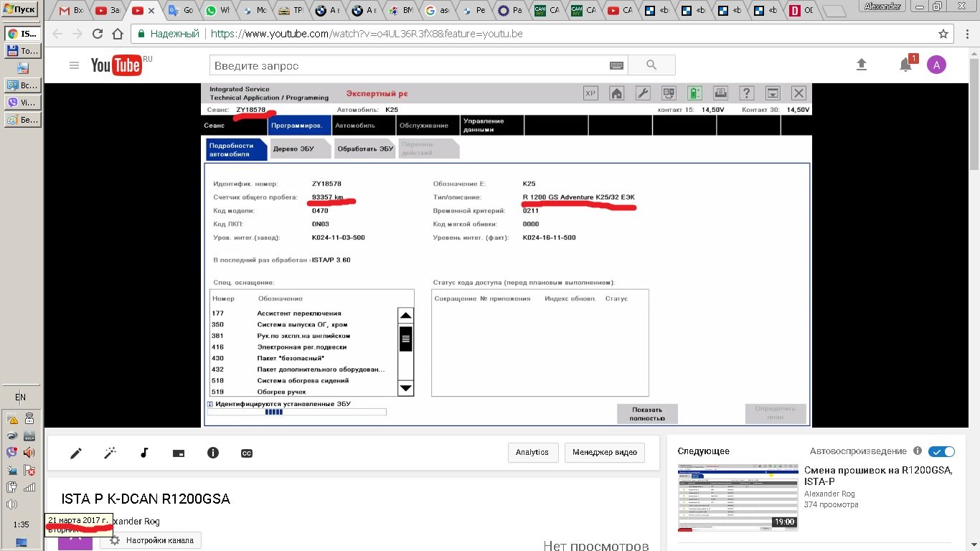Click the ISTA home icon
The image size is (980, 551).
point(616,93)
